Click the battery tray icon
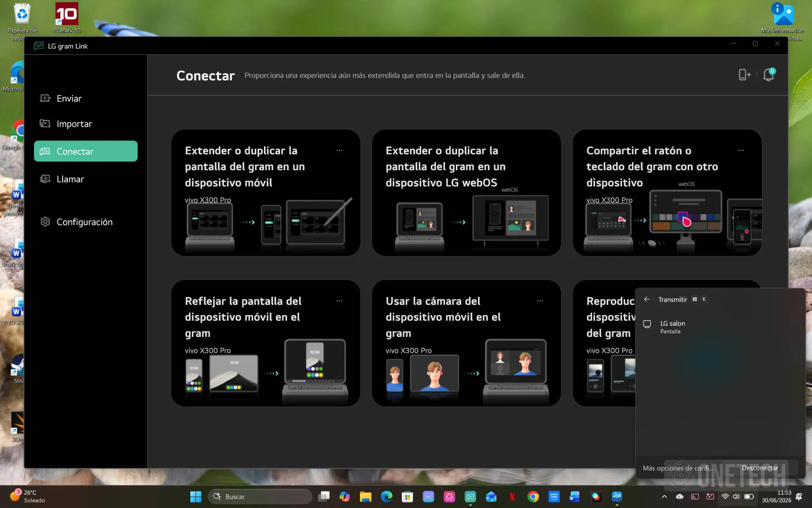The image size is (812, 508). tap(749, 497)
